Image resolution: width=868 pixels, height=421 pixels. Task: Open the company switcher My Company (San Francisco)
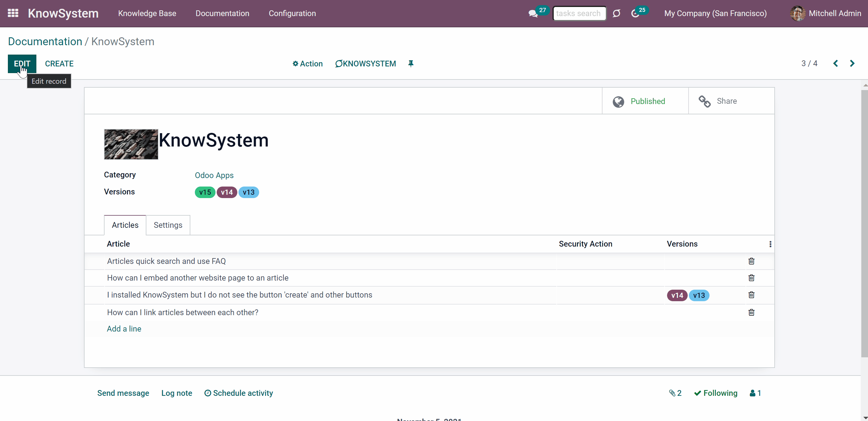click(715, 13)
